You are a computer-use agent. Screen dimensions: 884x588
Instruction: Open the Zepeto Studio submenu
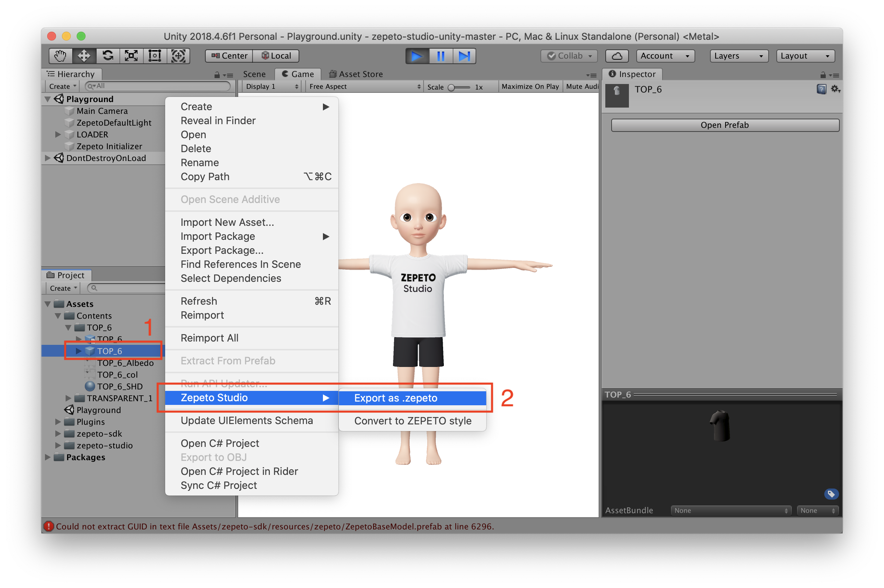point(252,398)
